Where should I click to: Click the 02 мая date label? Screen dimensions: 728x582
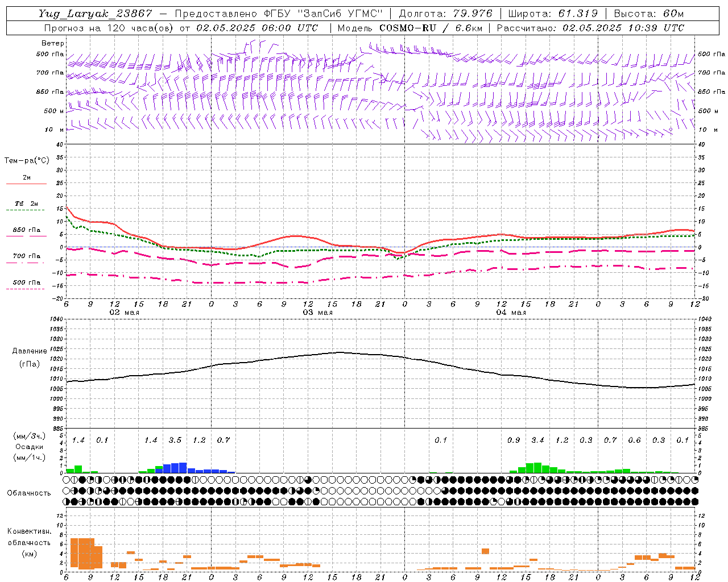[x=124, y=313]
